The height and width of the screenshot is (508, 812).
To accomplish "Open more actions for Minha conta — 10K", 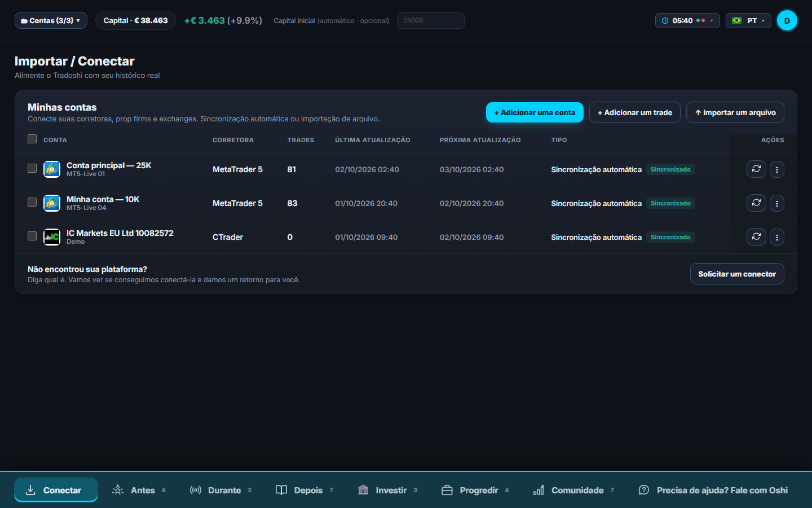I will (777, 203).
